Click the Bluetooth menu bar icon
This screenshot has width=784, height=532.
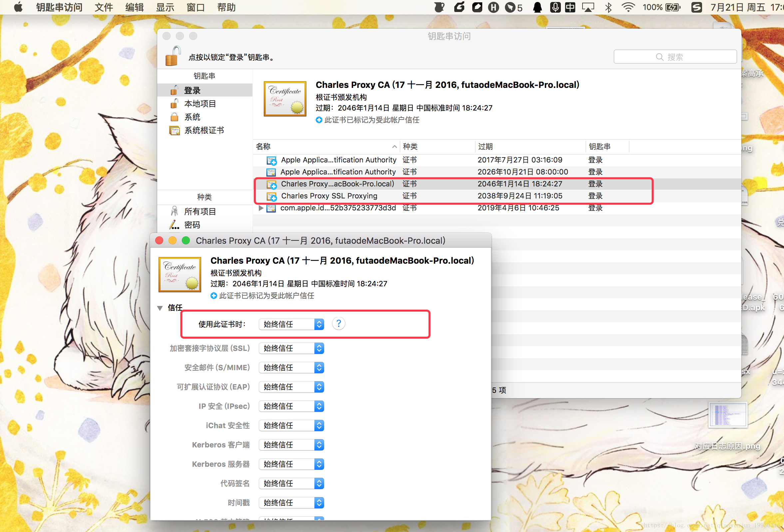(608, 7)
